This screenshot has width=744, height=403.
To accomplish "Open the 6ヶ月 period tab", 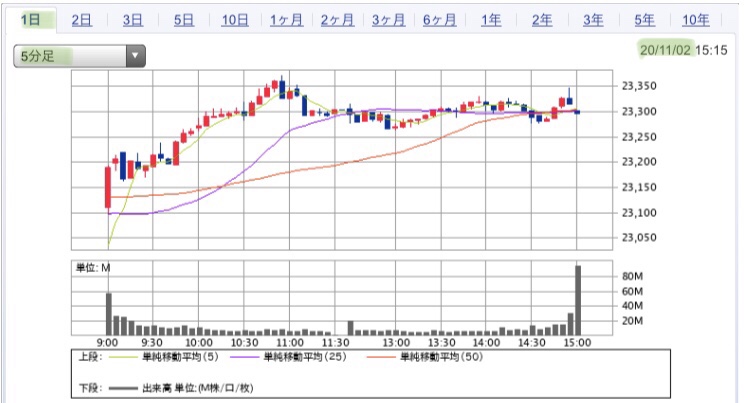I will coord(439,20).
